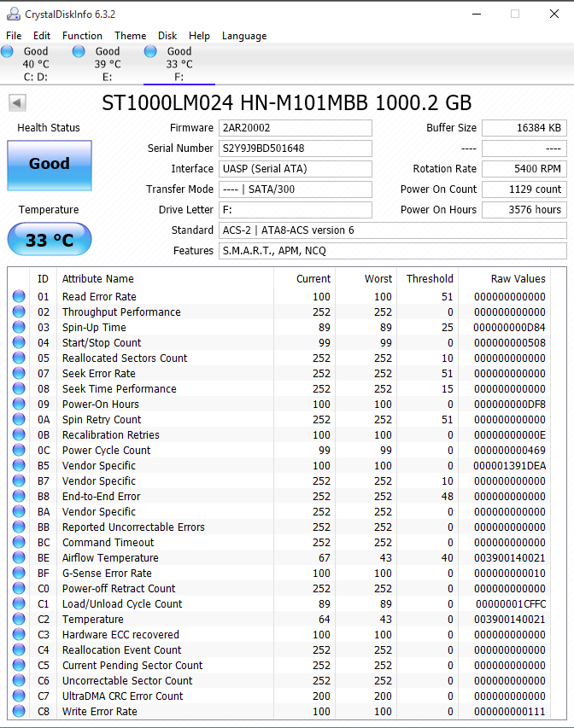
Task: Click status orb for F: disk
Action: (x=150, y=51)
